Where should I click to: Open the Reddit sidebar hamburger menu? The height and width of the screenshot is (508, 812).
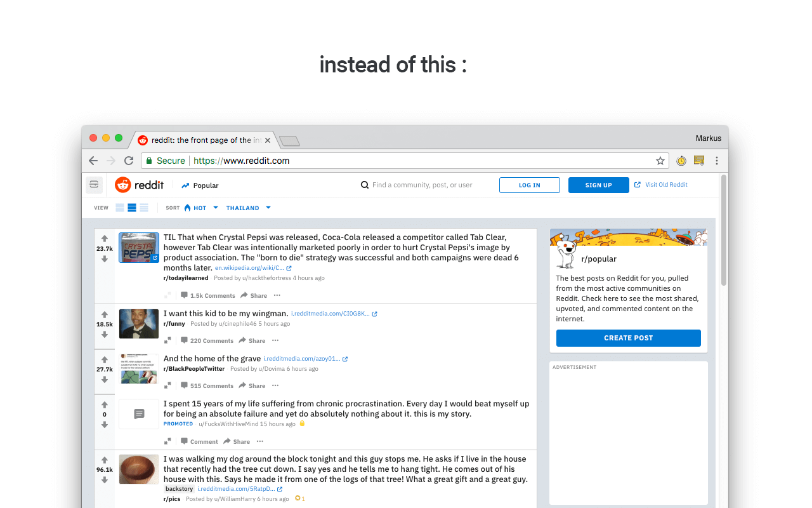coord(94,185)
